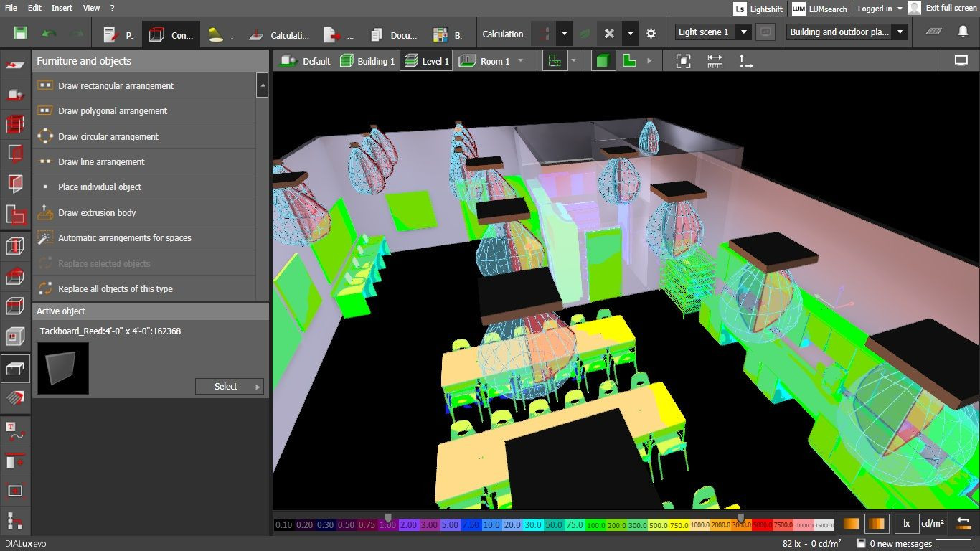Screen dimensions: 980x551
Task: Switch units to lx in false colour bar
Action: tap(906, 524)
